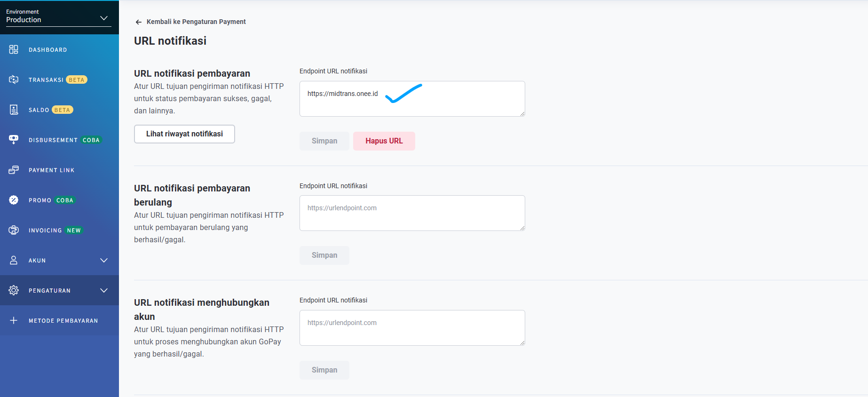This screenshot has height=397, width=868.
Task: Click the Promo percent icon
Action: (14, 200)
